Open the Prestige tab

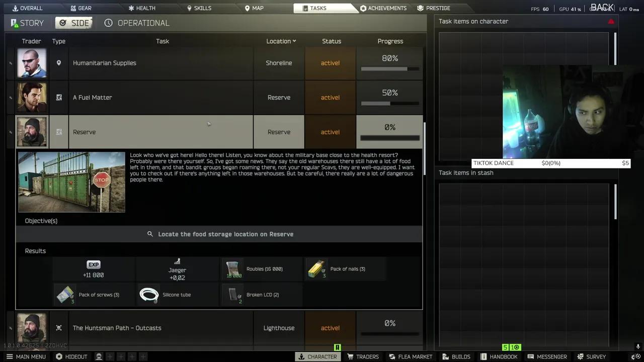434,8
